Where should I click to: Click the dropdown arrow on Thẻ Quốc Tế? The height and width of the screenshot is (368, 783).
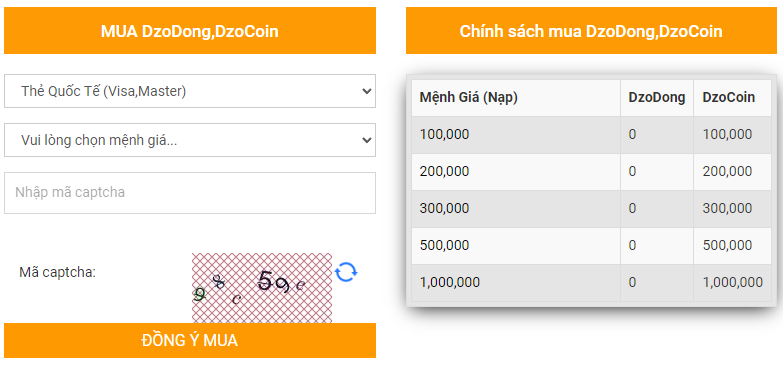[x=367, y=91]
